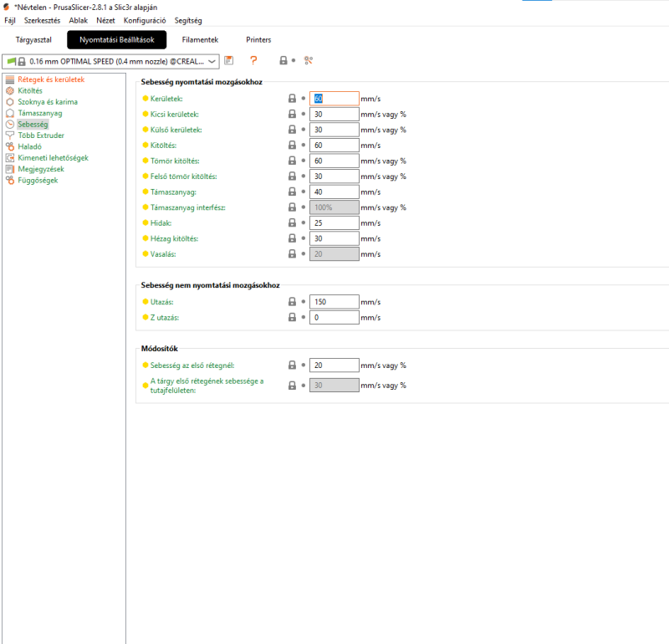The height and width of the screenshot is (644, 669).
Task: Click the Külső kerületek speed field
Action: pyautogui.click(x=334, y=130)
